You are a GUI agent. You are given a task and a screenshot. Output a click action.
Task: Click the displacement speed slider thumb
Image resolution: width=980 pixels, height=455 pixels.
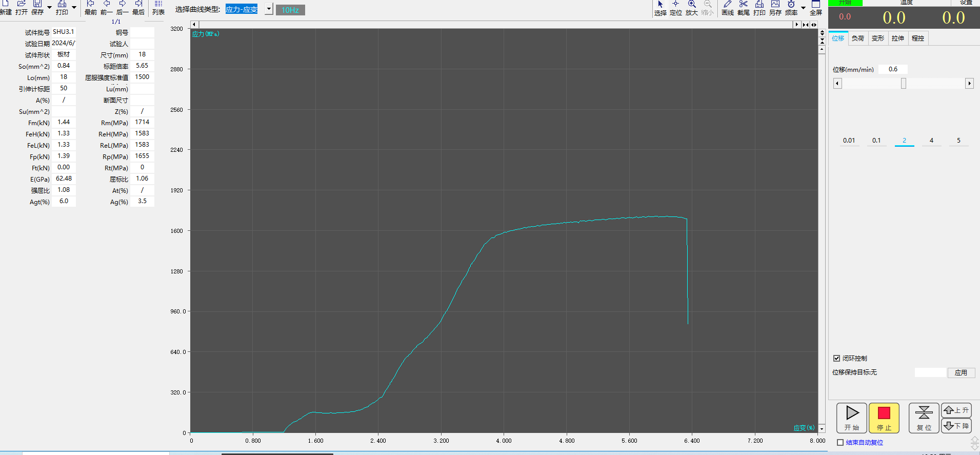tap(904, 84)
